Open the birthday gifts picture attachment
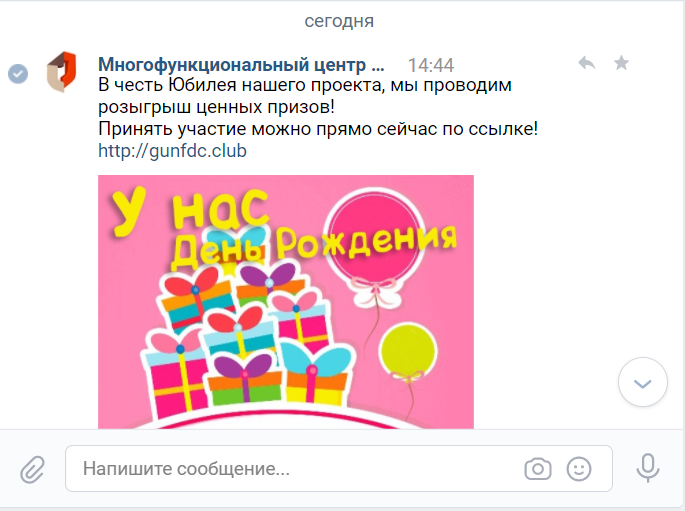The image size is (685, 511). pyautogui.click(x=286, y=302)
